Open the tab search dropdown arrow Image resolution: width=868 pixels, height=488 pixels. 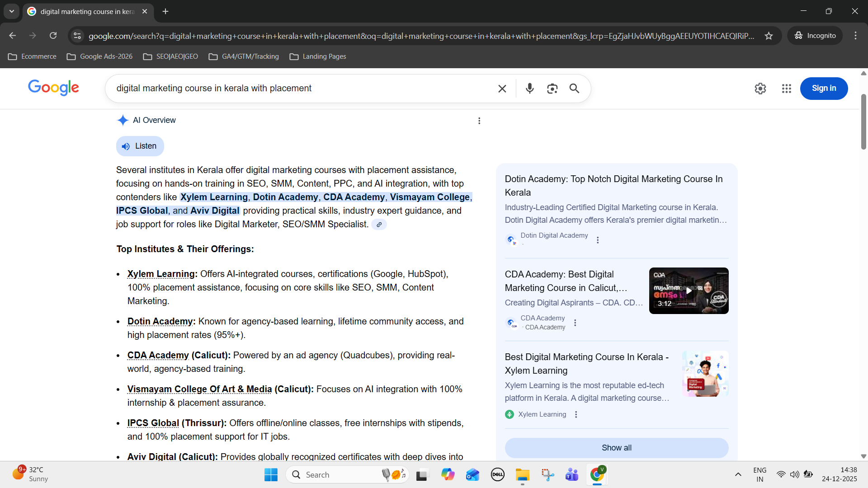coord(12,11)
